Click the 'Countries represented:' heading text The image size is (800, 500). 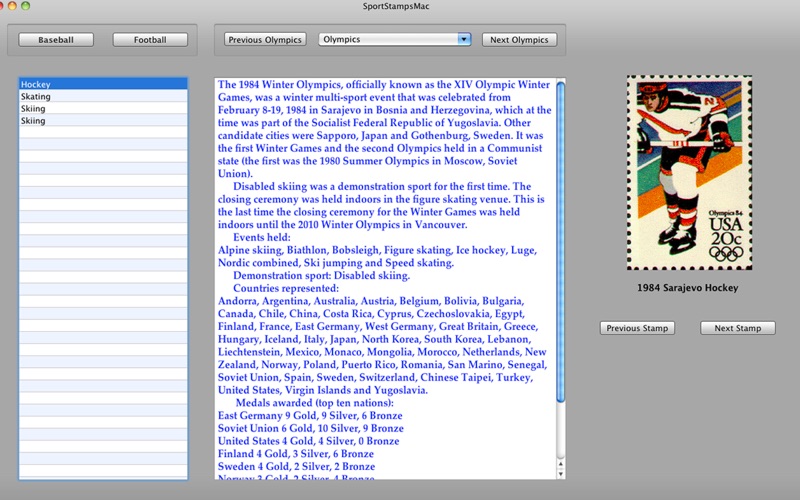pos(286,288)
